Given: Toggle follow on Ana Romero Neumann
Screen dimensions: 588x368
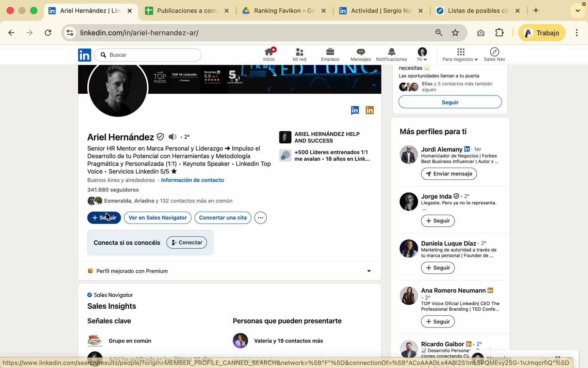Looking at the screenshot, I should 438,322.
